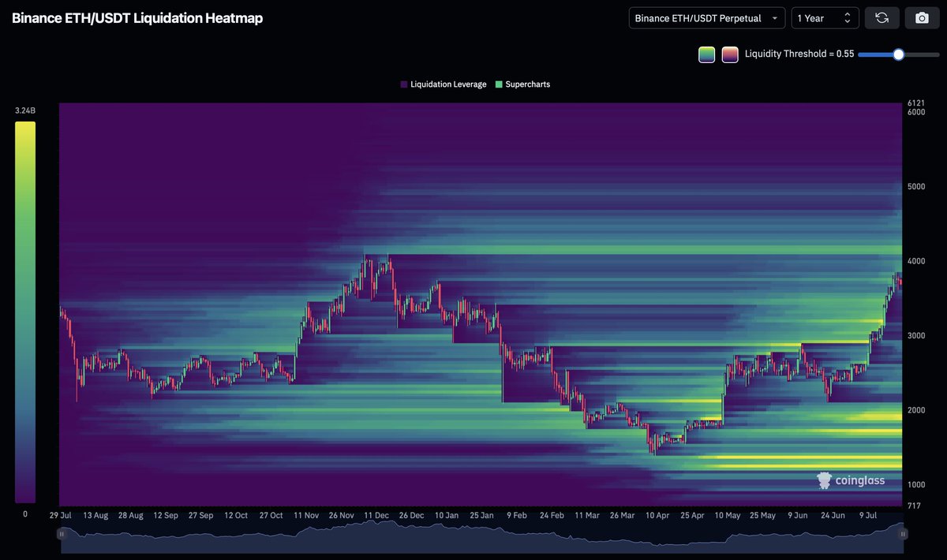Toggle the Liquidation Leverage legend item
Image resolution: width=947 pixels, height=560 pixels.
[444, 84]
